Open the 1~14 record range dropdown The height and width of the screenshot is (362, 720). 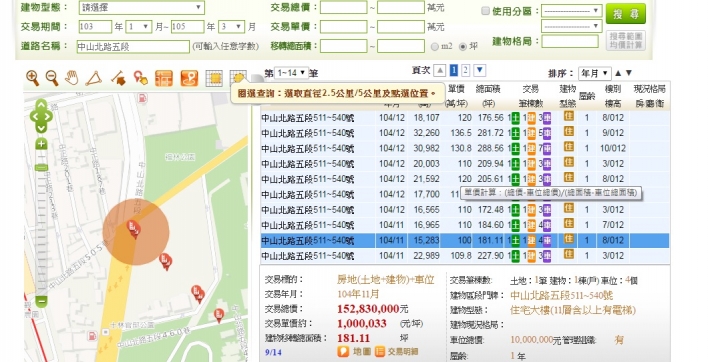[x=291, y=73]
